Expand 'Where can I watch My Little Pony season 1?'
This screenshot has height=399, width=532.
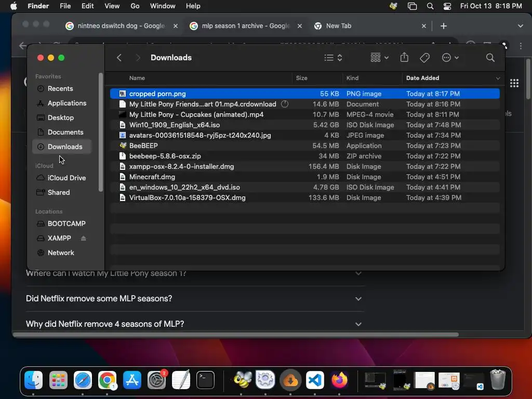coord(194,273)
